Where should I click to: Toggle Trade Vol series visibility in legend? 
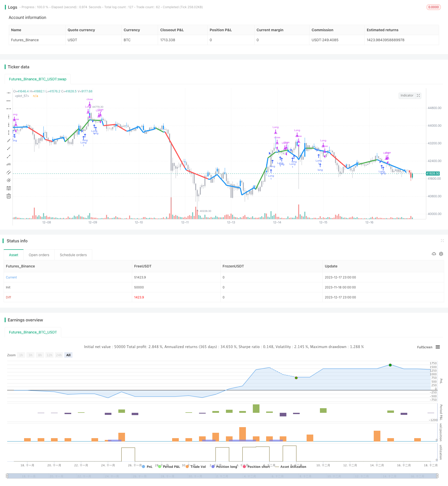tap(196, 467)
